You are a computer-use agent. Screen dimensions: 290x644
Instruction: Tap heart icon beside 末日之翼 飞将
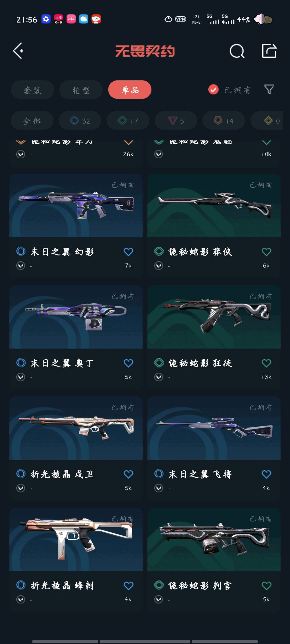pos(266,474)
